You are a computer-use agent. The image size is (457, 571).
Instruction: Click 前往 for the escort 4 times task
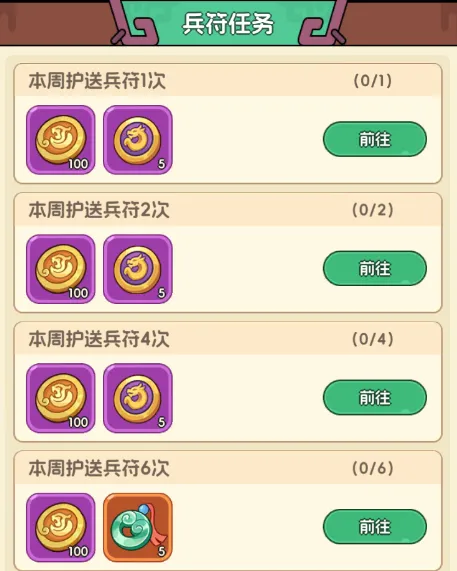[x=375, y=397]
